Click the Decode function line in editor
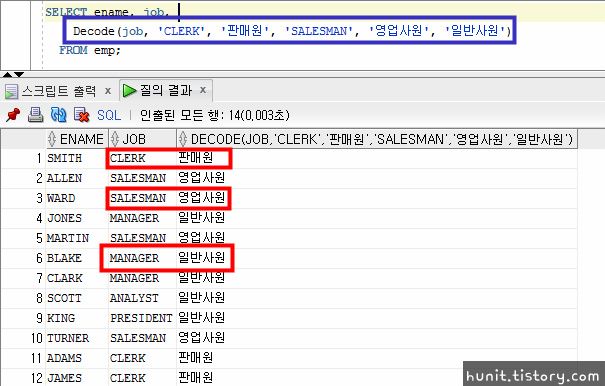Viewport: 605px width, 386px height. click(292, 31)
